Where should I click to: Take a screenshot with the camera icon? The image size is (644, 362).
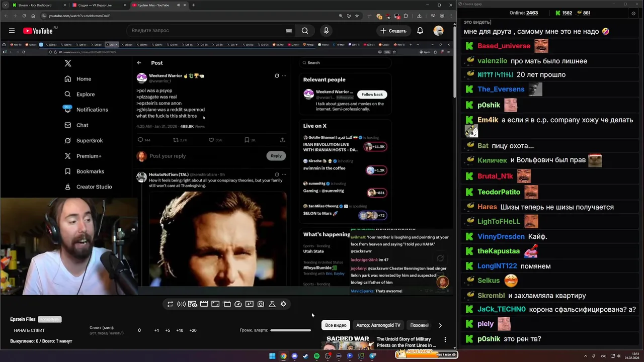click(261, 304)
